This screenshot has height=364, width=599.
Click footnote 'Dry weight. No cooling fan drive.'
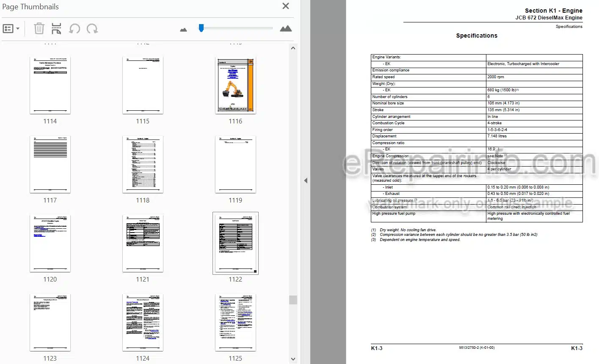click(408, 230)
